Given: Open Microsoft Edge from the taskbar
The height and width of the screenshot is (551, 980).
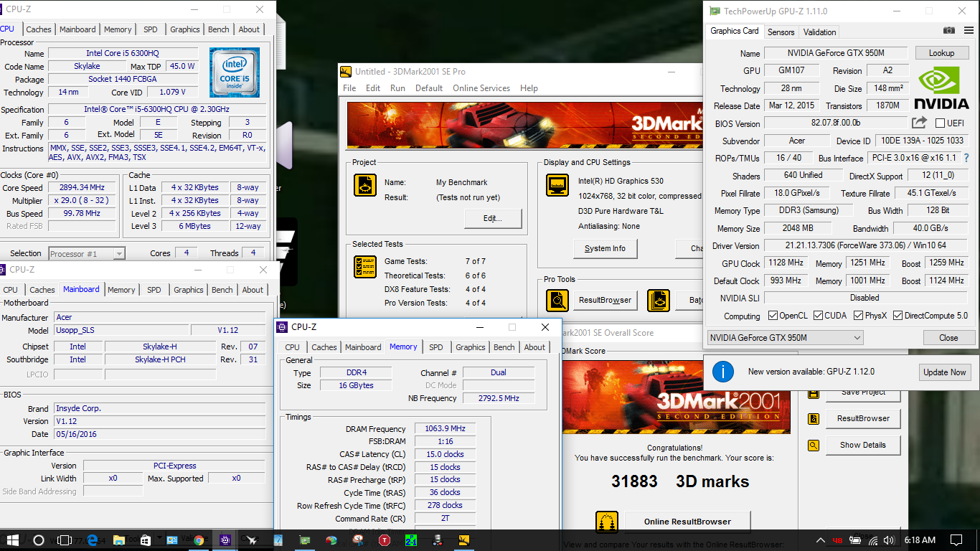Looking at the screenshot, I should [92, 540].
